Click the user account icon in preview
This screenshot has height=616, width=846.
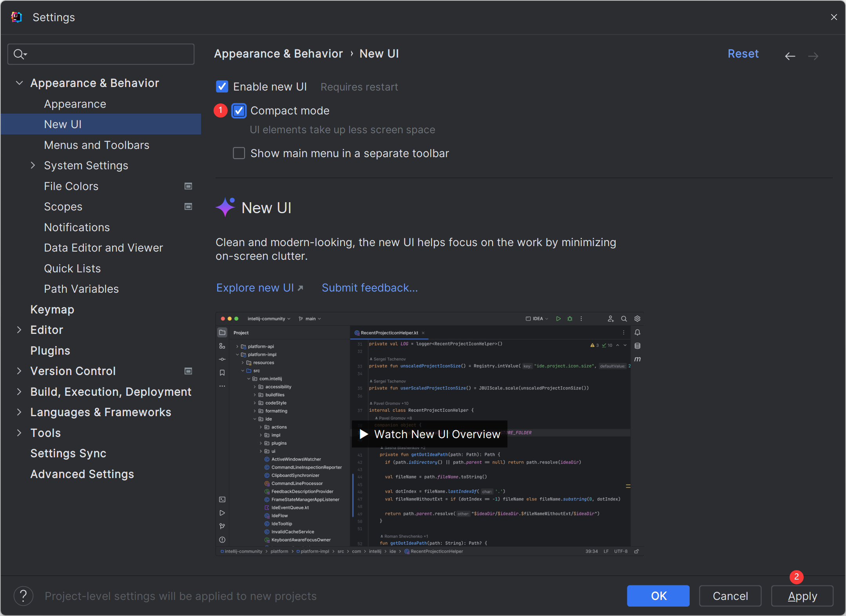pos(610,319)
